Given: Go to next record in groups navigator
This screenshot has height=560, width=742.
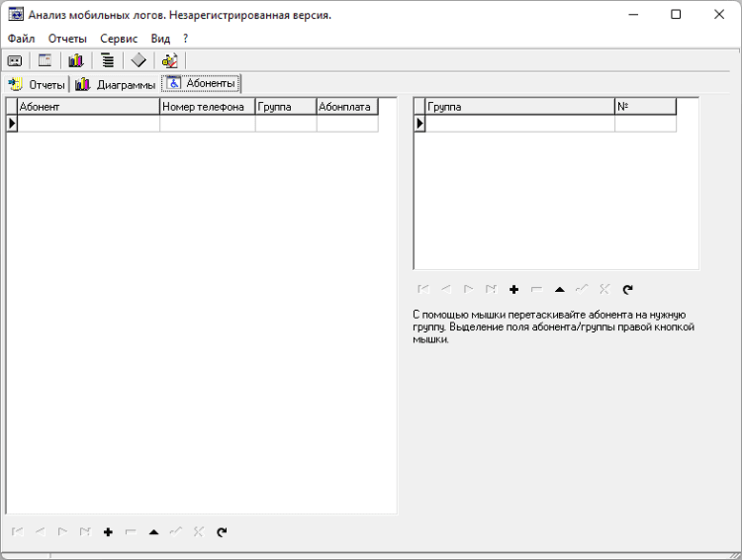Looking at the screenshot, I should point(469,289).
